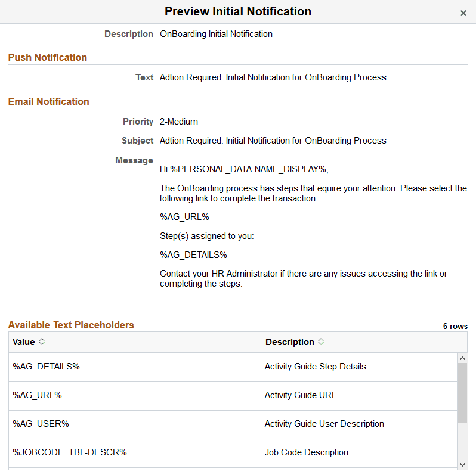
Task: Click OnBoarding Initial Notification description text
Action: pos(216,34)
